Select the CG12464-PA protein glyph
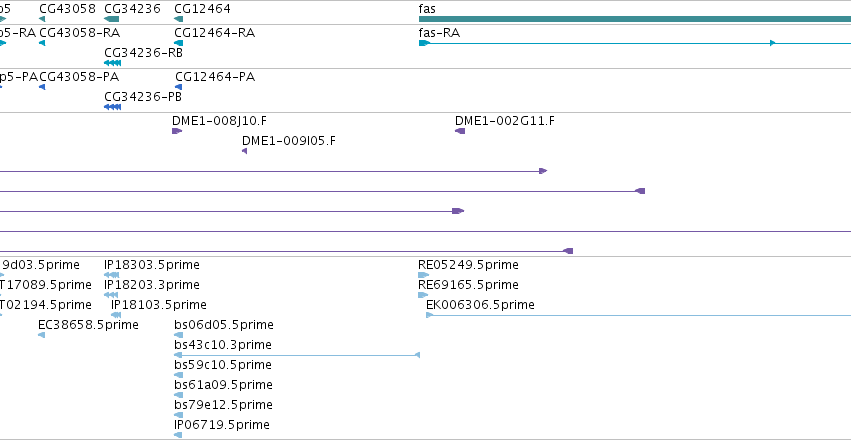 coord(179,87)
